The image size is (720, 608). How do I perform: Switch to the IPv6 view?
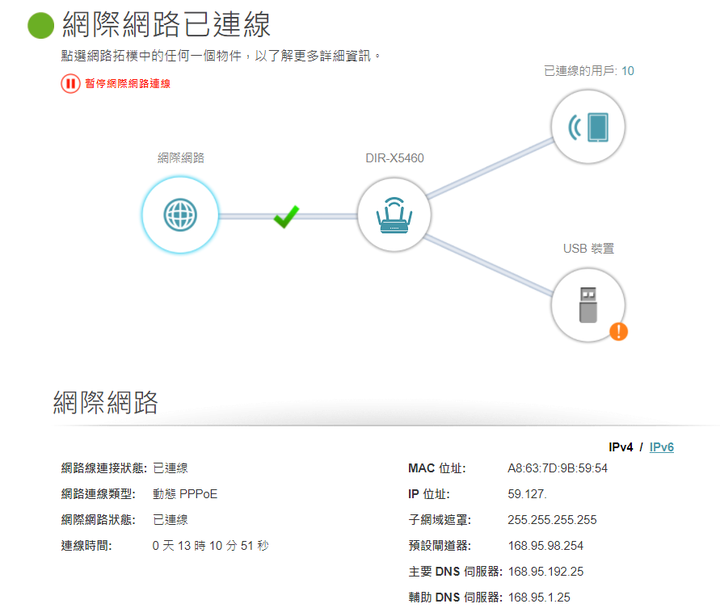[661, 447]
